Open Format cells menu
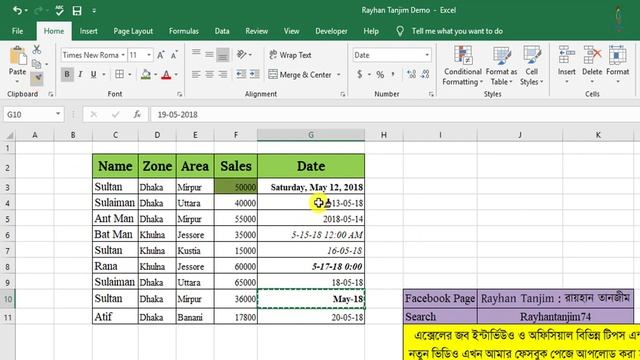The image size is (640, 360). [x=618, y=64]
